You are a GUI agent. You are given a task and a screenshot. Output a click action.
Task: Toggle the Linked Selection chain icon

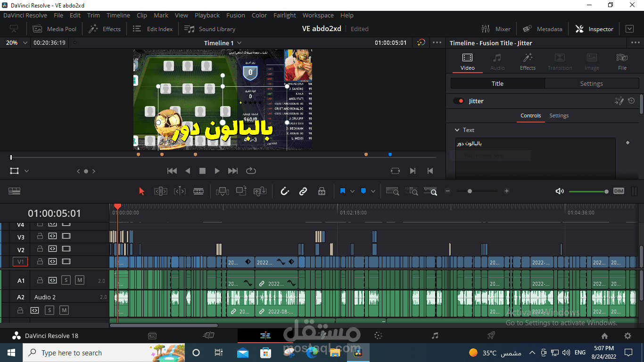tap(303, 191)
